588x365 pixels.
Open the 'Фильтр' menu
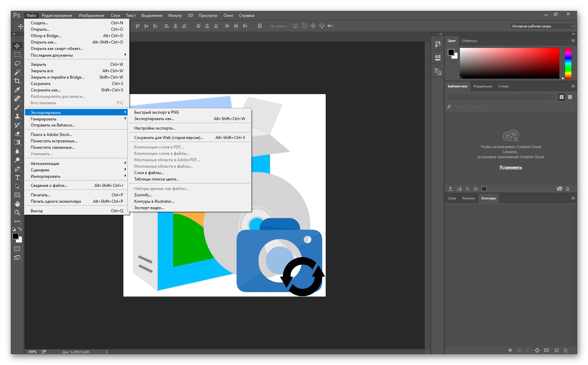pos(175,16)
